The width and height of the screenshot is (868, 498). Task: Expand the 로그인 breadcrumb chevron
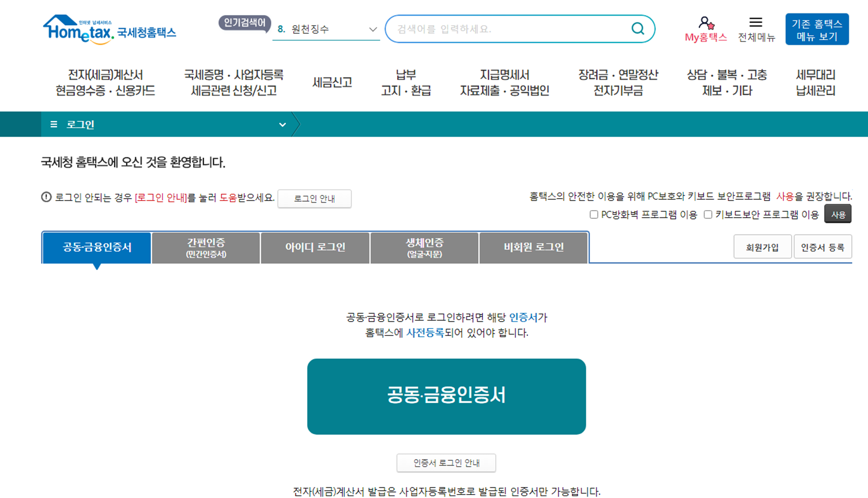[x=282, y=125]
